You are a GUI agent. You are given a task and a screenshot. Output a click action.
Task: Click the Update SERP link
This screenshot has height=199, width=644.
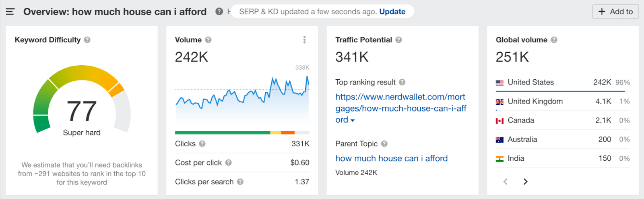point(392,12)
